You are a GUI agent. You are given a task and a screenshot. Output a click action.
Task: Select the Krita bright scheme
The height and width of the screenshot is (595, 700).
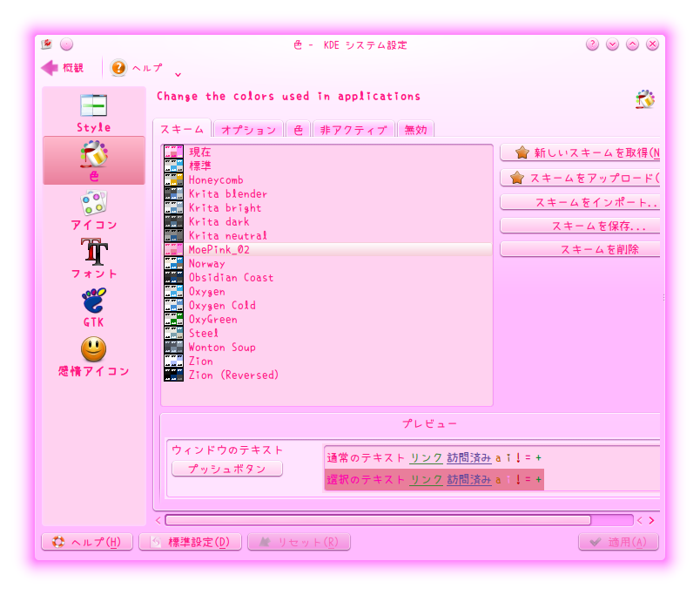click(x=327, y=207)
